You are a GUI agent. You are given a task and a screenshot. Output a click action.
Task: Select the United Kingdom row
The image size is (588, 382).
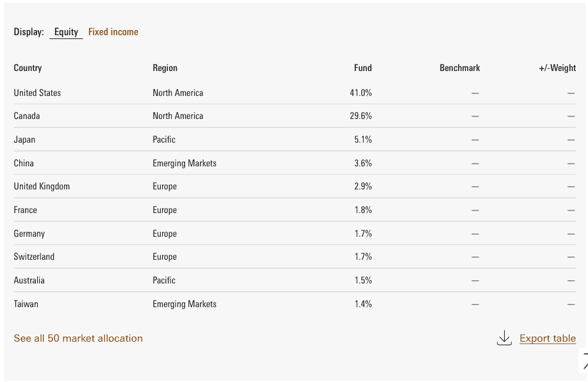point(42,186)
